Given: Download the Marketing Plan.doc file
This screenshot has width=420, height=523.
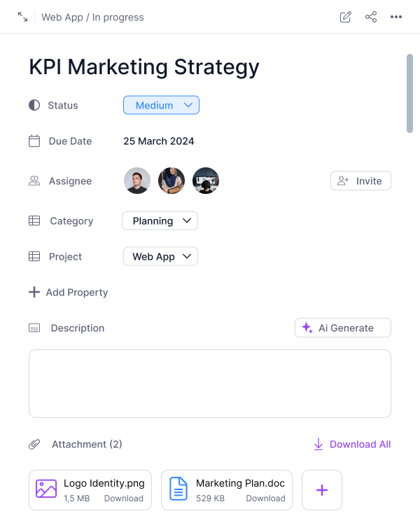Looking at the screenshot, I should 265,498.
